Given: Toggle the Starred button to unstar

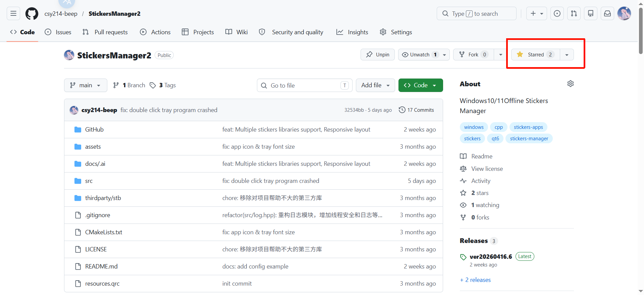Looking at the screenshot, I should [x=535, y=55].
